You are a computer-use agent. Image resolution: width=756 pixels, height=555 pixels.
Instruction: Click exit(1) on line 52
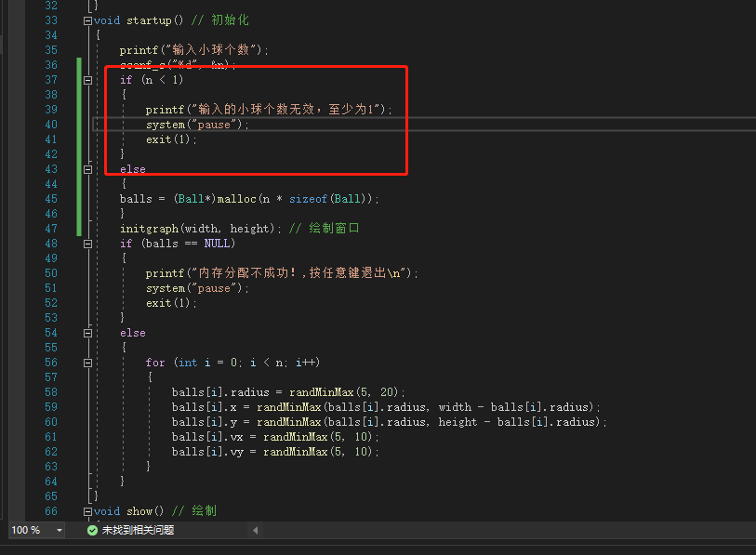[172, 303]
